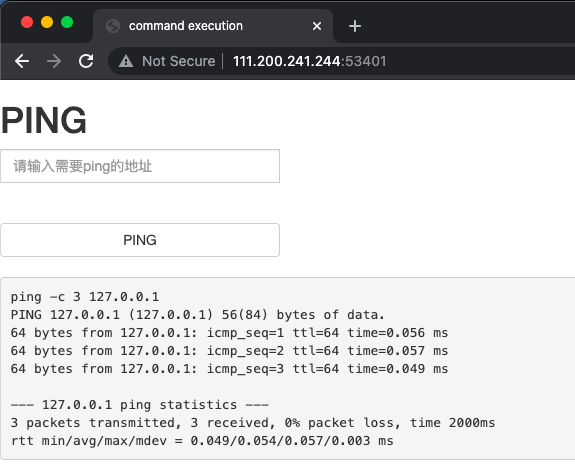The height and width of the screenshot is (464, 575).
Task: Click the Not Secure label
Action: (x=179, y=61)
